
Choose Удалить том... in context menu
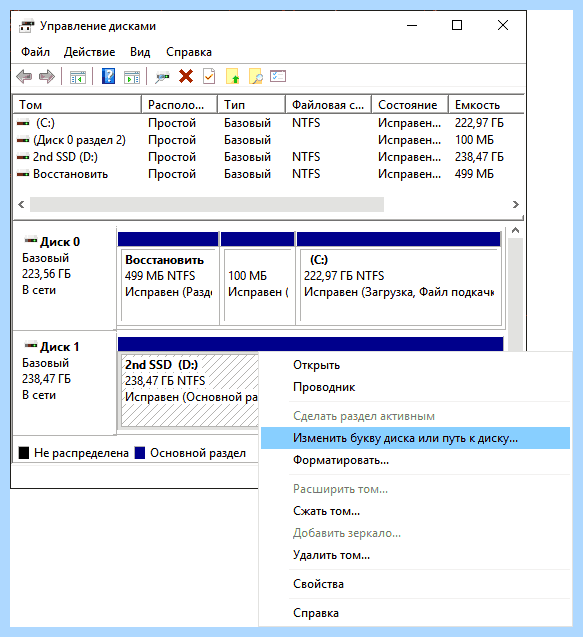coord(415,555)
